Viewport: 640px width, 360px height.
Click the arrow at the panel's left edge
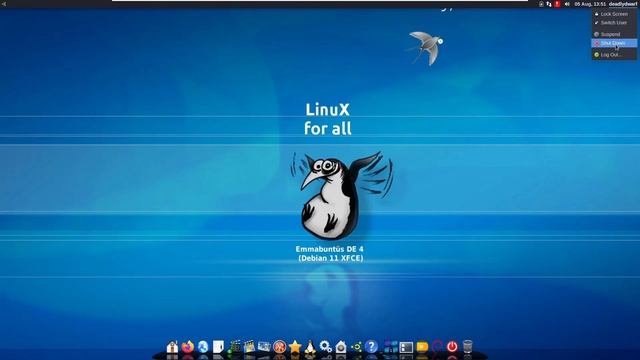tap(4, 4)
